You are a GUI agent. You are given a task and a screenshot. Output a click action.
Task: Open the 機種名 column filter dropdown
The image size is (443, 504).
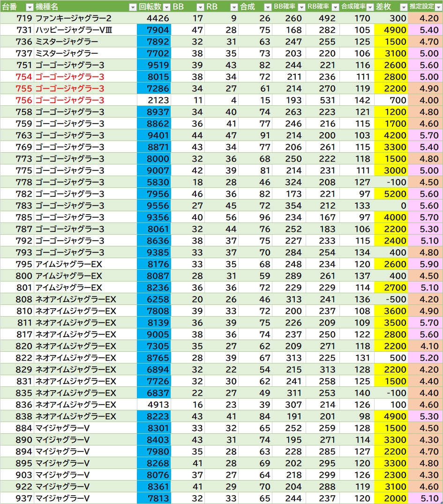pos(132,7)
